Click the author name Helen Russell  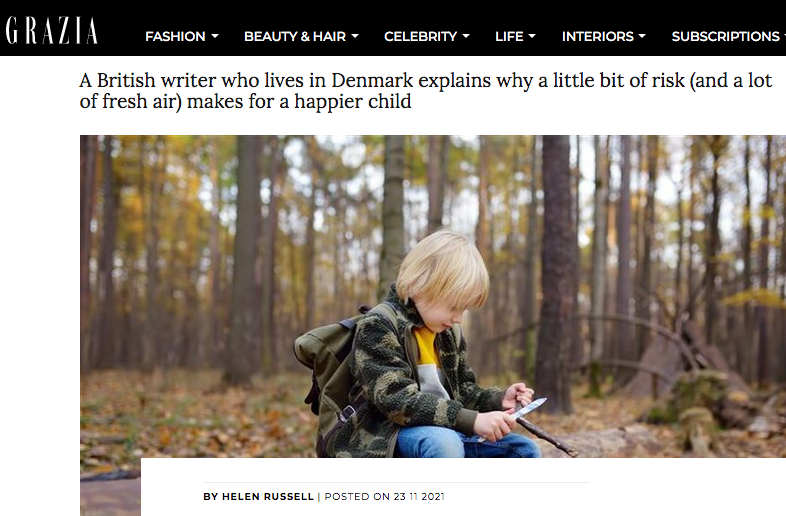click(273, 496)
